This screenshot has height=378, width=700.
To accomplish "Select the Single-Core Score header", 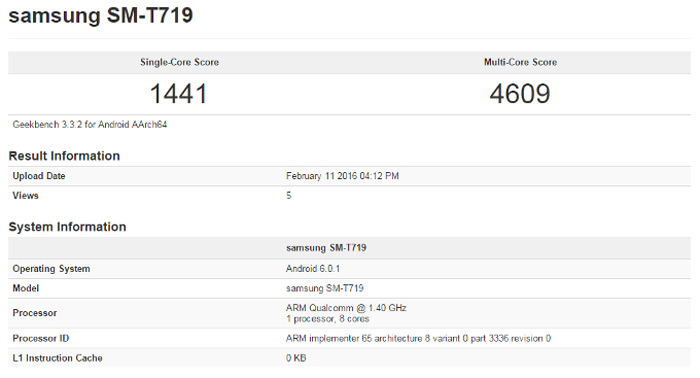I will (179, 62).
